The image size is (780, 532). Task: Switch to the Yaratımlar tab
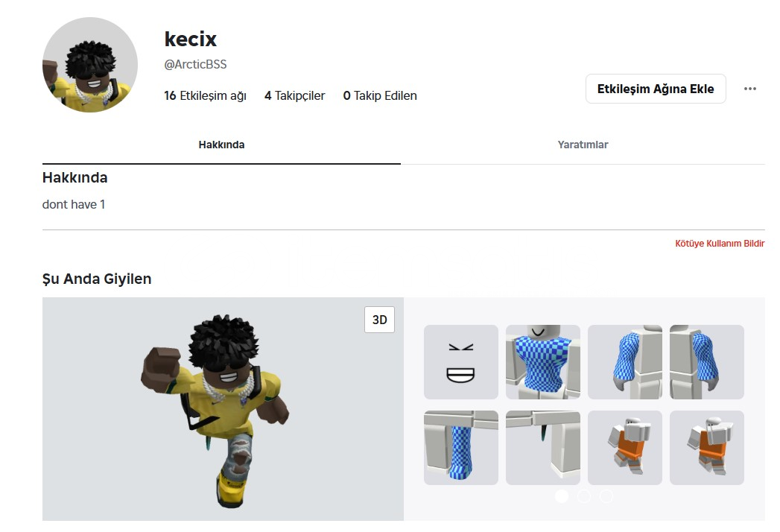tap(583, 145)
